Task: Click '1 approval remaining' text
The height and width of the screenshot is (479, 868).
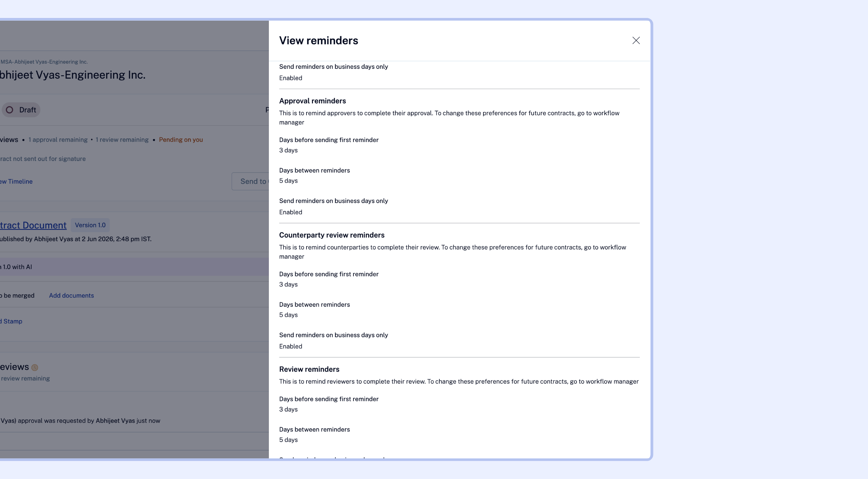Action: pyautogui.click(x=58, y=140)
